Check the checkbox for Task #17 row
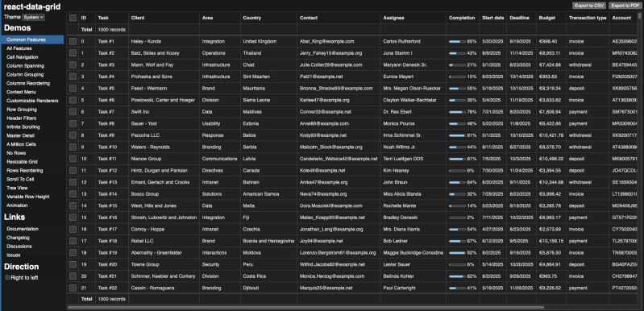This screenshot has height=311, width=644. click(73, 230)
